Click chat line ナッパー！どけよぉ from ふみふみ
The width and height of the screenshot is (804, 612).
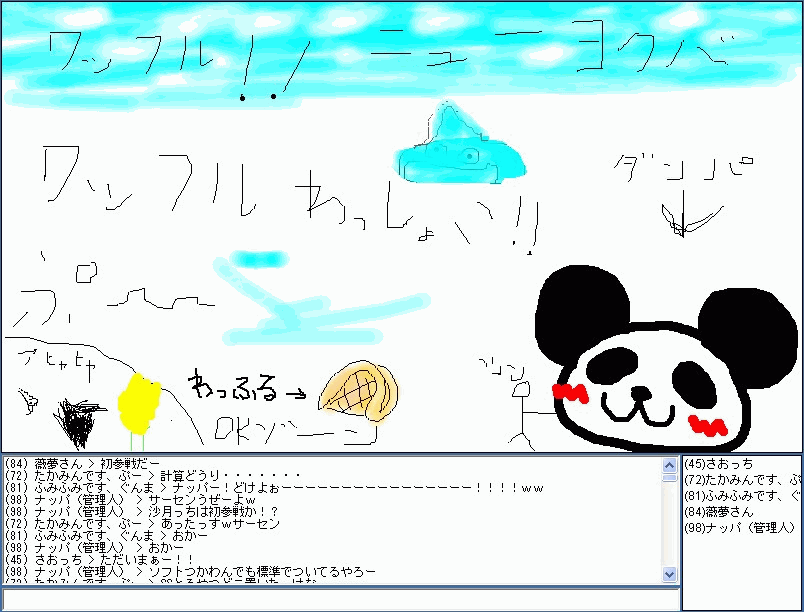[273, 487]
